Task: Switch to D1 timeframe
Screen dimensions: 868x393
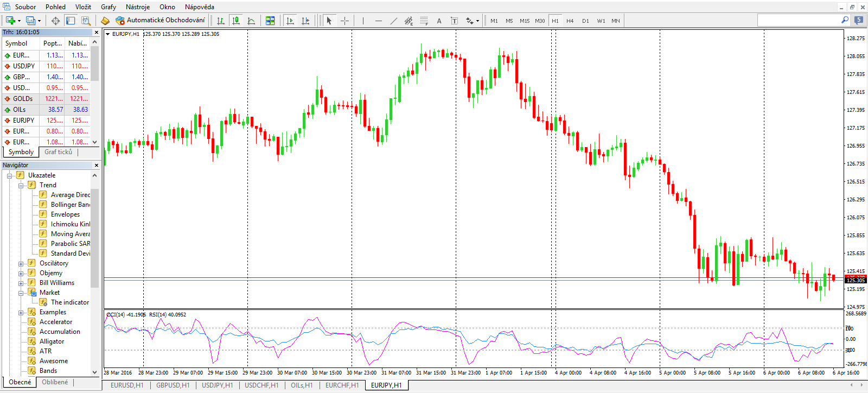Action: point(585,21)
